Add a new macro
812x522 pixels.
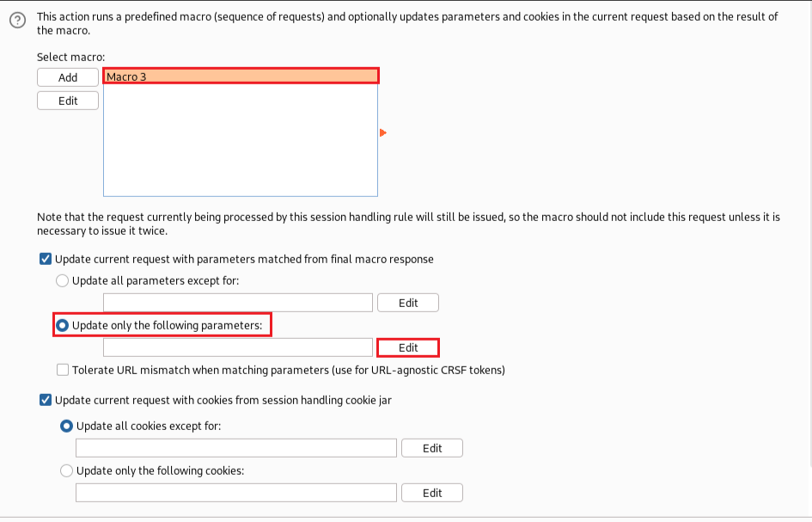pos(68,77)
